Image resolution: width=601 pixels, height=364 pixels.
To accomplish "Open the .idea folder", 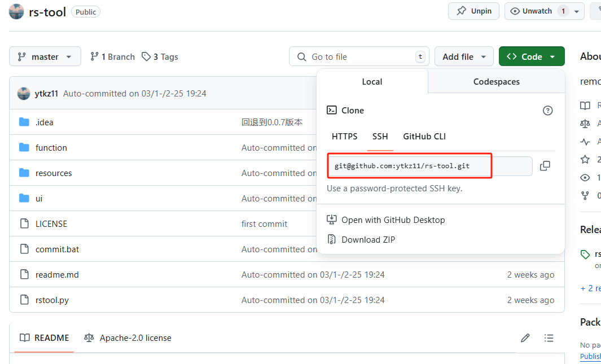I will click(45, 122).
